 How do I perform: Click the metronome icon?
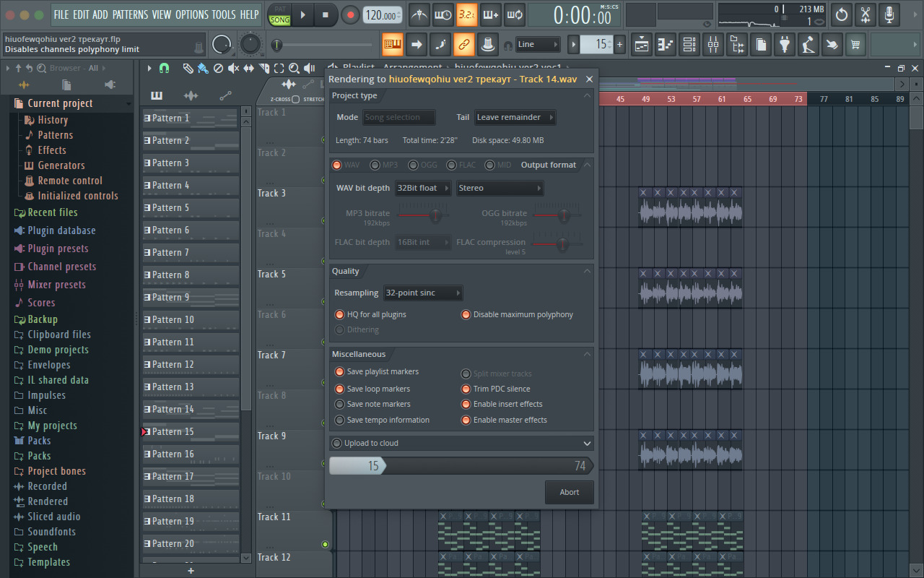(419, 14)
